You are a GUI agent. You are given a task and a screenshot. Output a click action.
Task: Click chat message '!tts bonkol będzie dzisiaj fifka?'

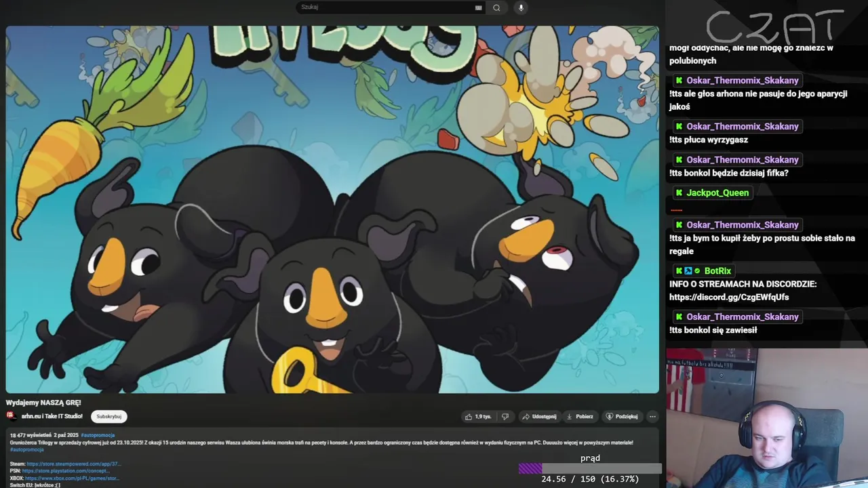(728, 173)
